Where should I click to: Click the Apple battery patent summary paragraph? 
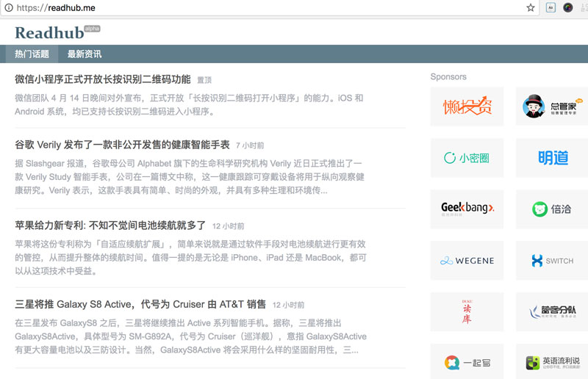click(190, 258)
